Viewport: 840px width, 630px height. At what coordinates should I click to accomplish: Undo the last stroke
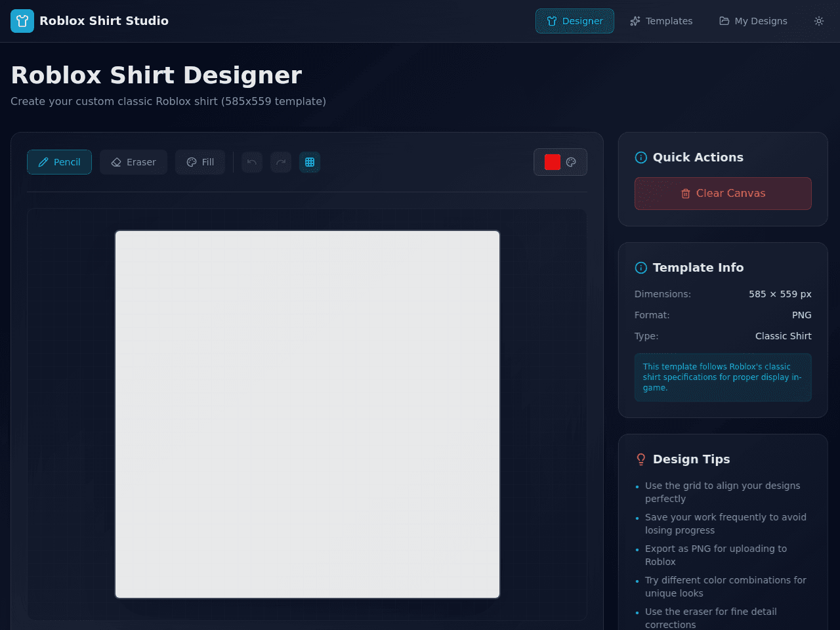point(252,162)
